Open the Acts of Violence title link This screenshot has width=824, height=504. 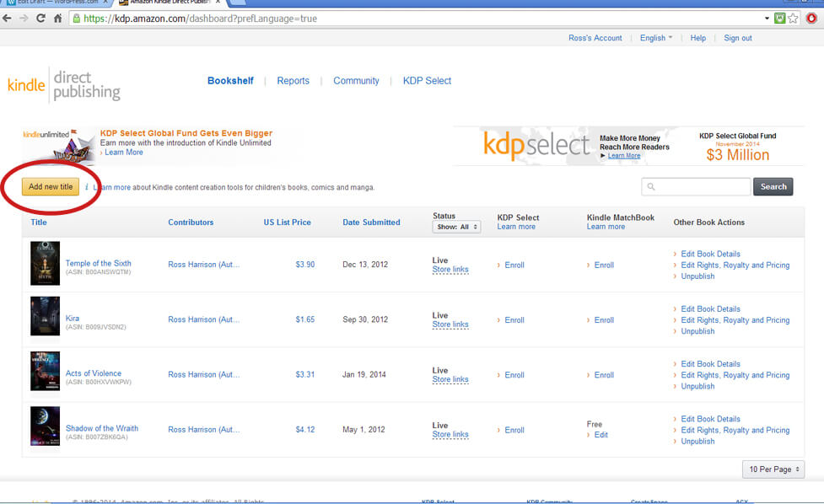(x=94, y=373)
